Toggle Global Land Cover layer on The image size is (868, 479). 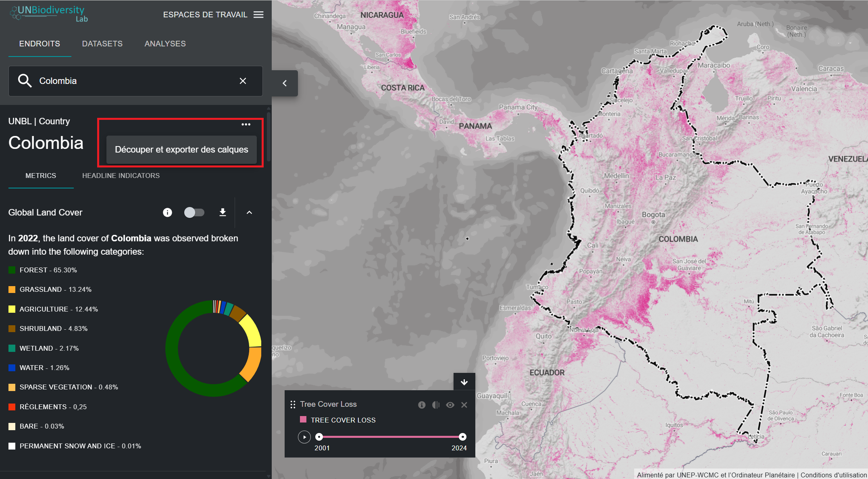[194, 212]
